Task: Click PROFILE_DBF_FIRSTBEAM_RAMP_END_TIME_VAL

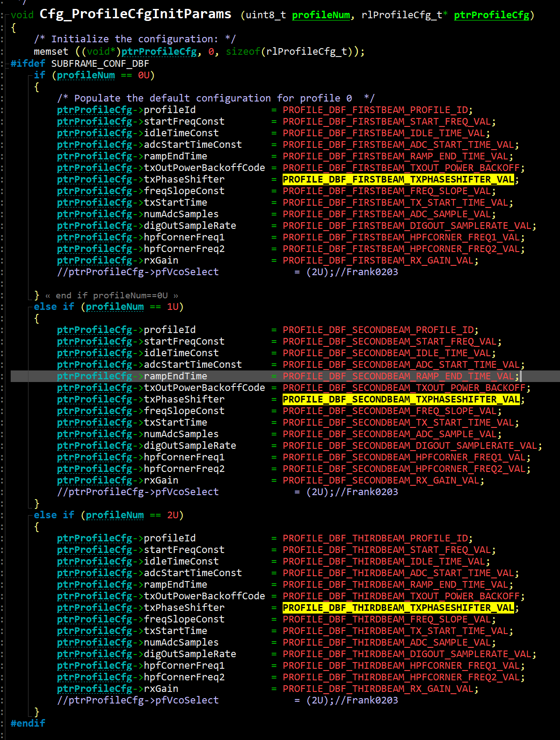Action: (396, 156)
